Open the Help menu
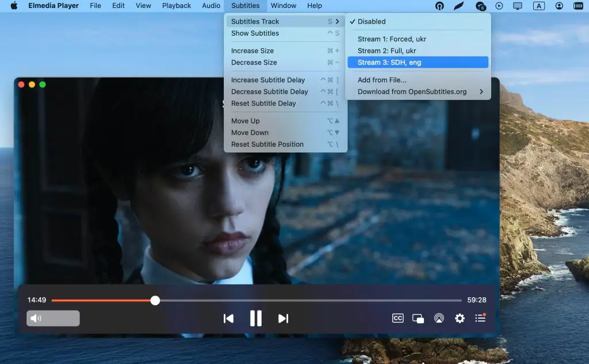 [x=315, y=6]
